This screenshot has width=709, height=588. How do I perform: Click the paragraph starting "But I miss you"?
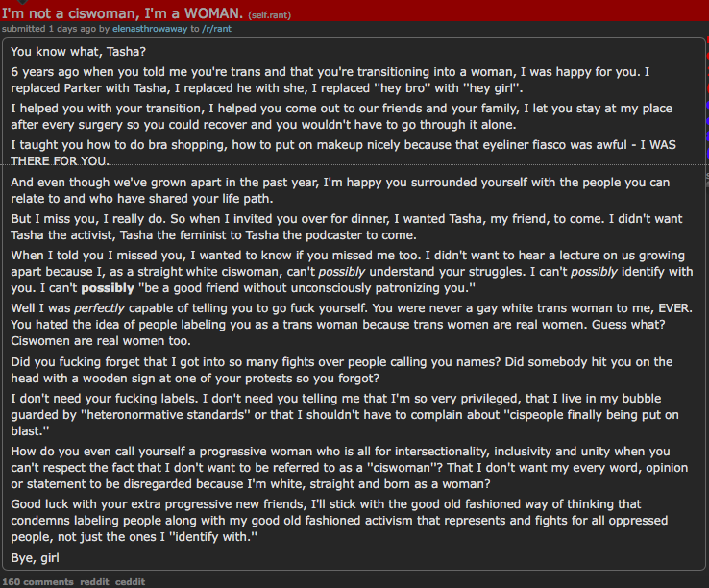[347, 227]
